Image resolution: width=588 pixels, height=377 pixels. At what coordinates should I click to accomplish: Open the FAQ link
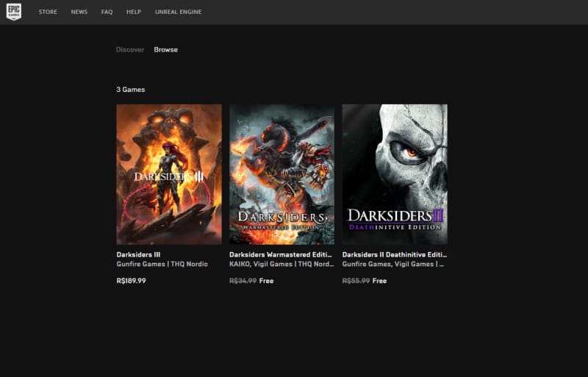tap(107, 12)
